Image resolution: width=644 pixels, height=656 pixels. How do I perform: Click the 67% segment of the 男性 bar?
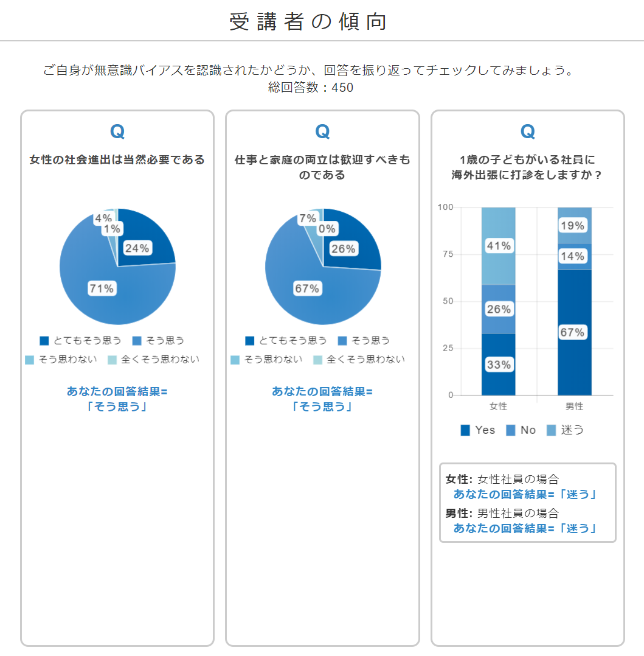(x=575, y=332)
